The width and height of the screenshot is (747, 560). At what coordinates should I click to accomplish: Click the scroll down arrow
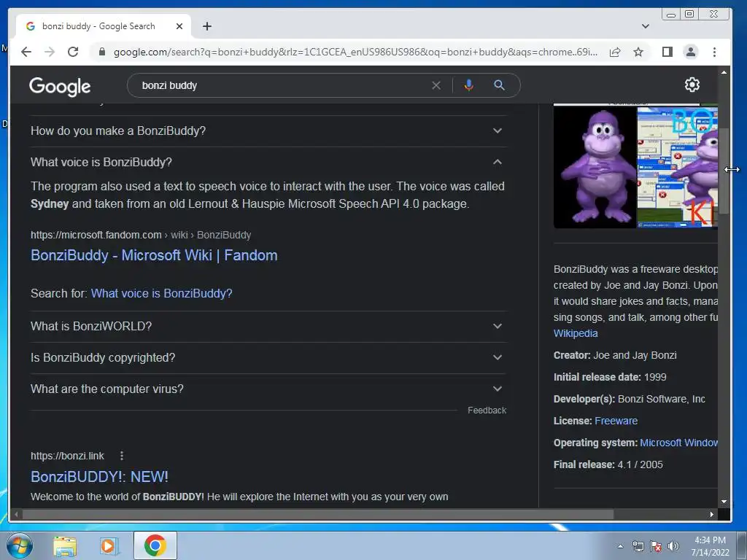coord(724,502)
